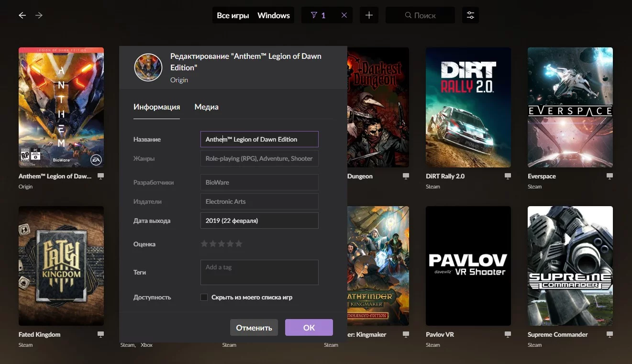Click the Anthem Legion of Daw... title under cover
Viewport: 632px width, 364px height.
(x=55, y=176)
